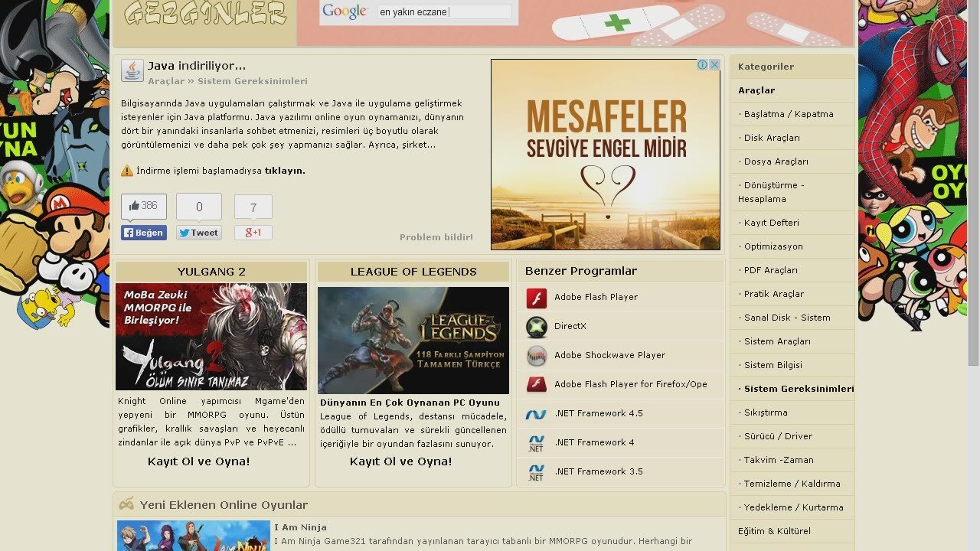Click the Adobe Flash Player icon

coord(536,298)
